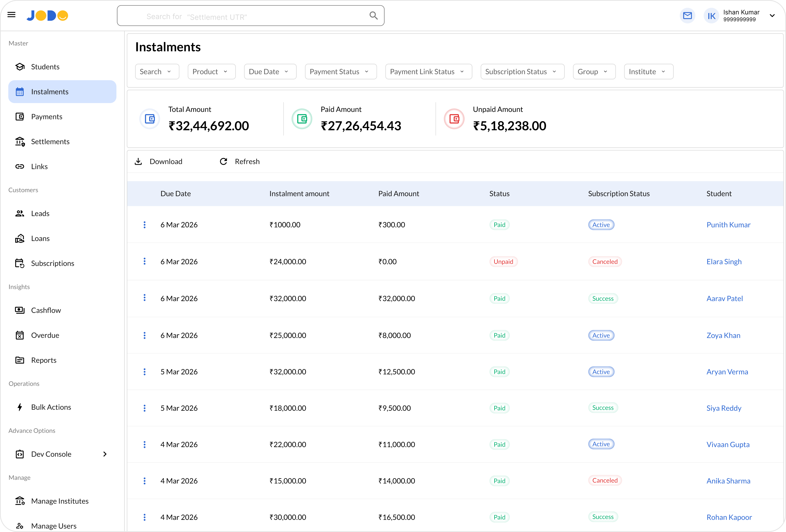Screen dimensions: 786x532
Task: Click the search magnifier icon
Action: 373,15
